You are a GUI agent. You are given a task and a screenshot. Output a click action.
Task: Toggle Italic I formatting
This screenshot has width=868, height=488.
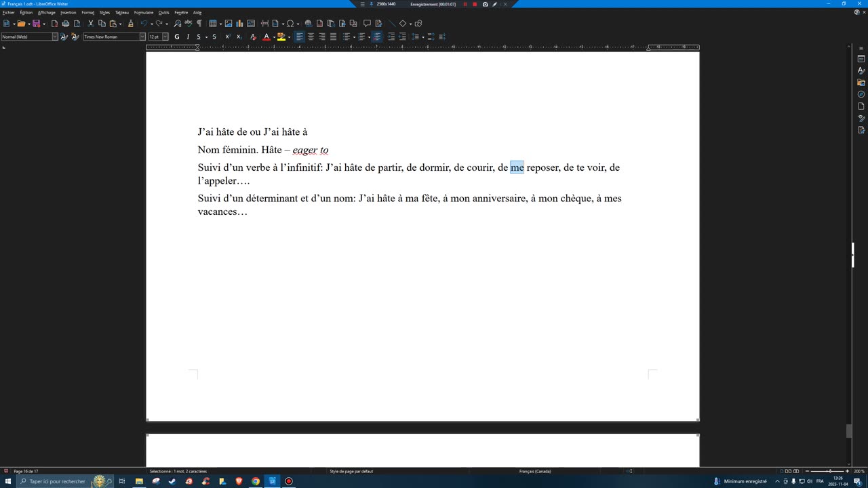coord(188,37)
